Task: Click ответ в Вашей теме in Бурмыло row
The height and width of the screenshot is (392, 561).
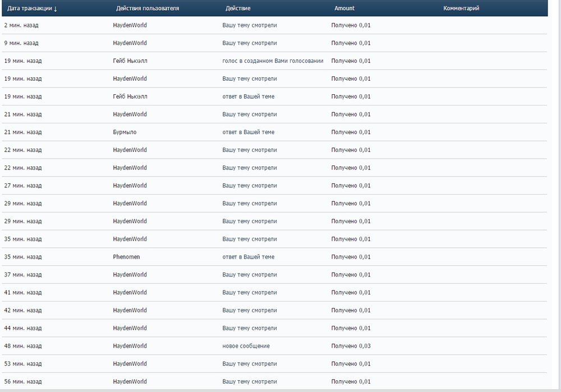Action: [x=248, y=132]
